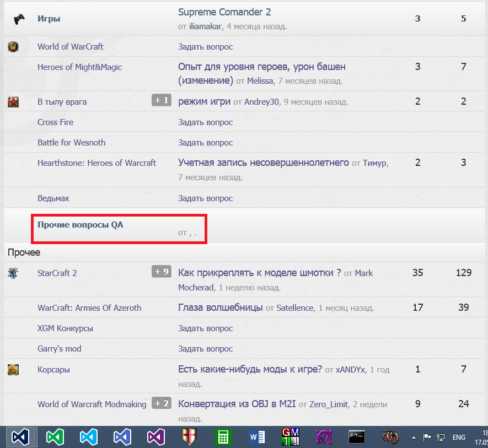This screenshot has width=488, height=448.
Task: Open the green calculator taskbar icon
Action: tap(223, 437)
